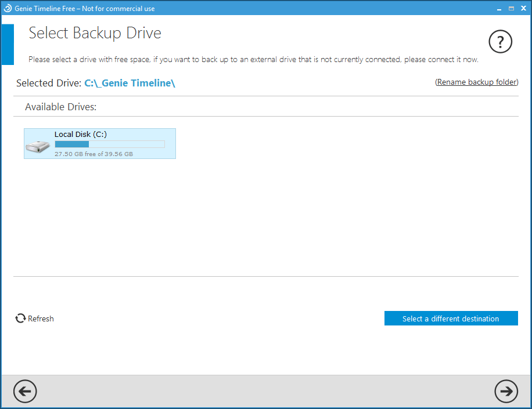532x409 pixels.
Task: Click the Local Disk usage bar
Action: click(110, 144)
